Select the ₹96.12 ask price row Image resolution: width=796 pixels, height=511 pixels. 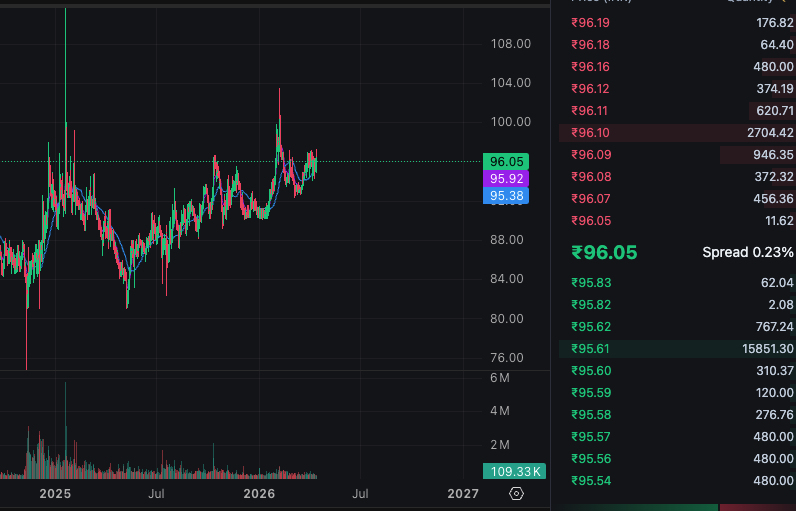(x=677, y=89)
